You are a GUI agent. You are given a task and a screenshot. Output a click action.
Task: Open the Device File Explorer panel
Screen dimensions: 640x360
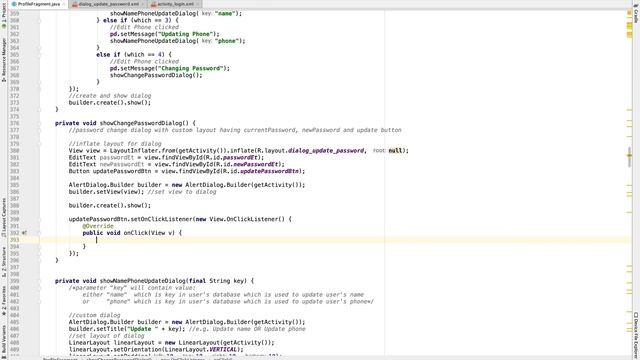[x=636, y=335]
